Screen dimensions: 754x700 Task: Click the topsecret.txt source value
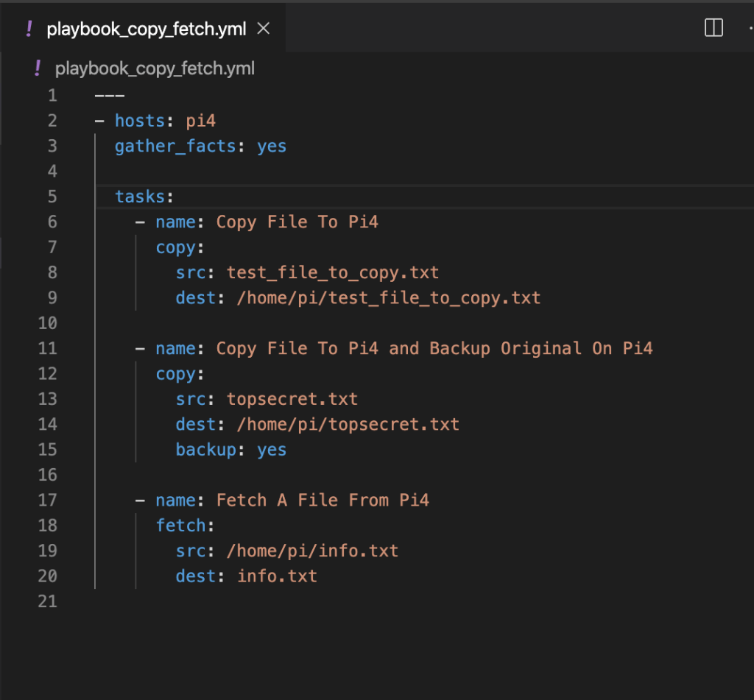tap(292, 398)
